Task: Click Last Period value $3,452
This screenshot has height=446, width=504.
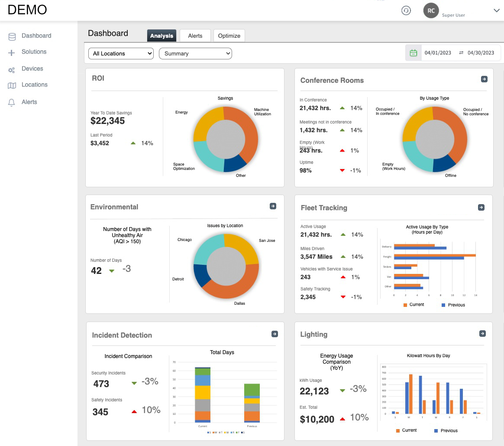Action: [x=100, y=143]
